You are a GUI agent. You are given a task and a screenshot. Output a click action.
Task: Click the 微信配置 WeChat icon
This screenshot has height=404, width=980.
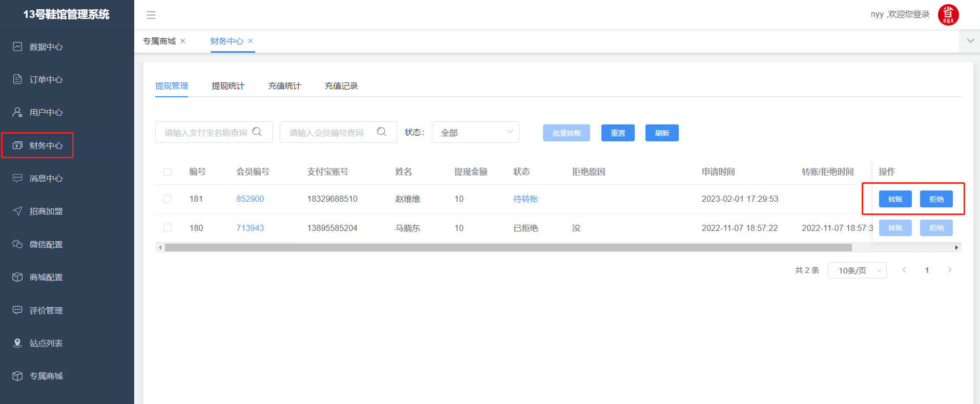17,244
